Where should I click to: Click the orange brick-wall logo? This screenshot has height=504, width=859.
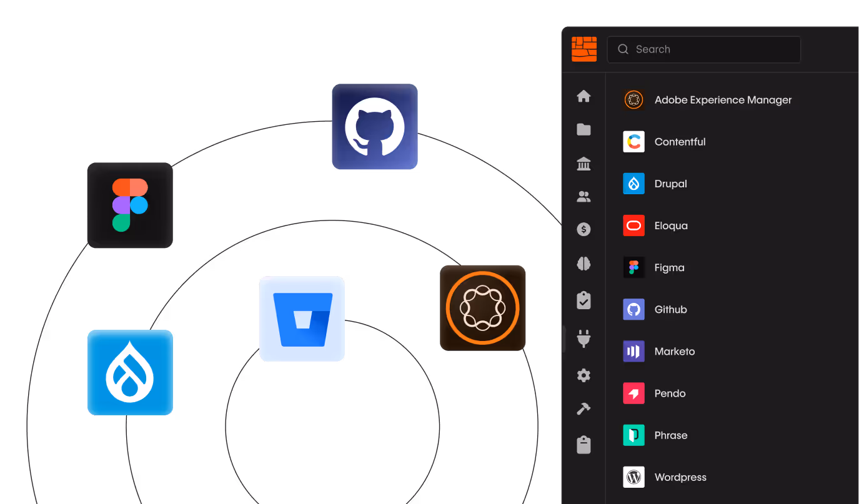[x=584, y=49]
